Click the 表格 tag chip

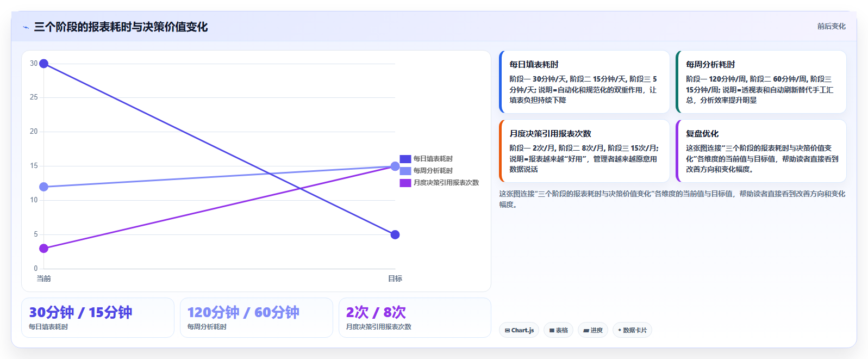[558, 330]
